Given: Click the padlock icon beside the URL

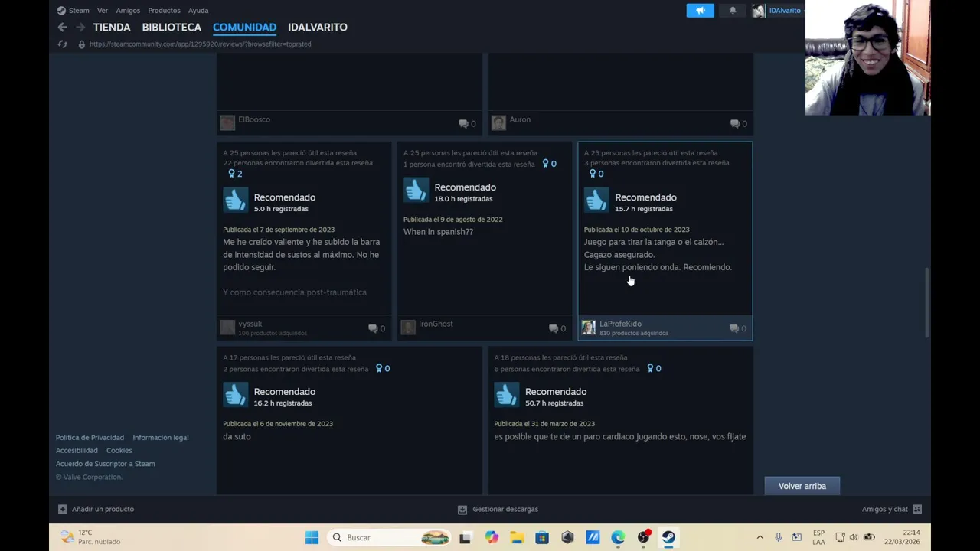Looking at the screenshot, I should (x=81, y=44).
